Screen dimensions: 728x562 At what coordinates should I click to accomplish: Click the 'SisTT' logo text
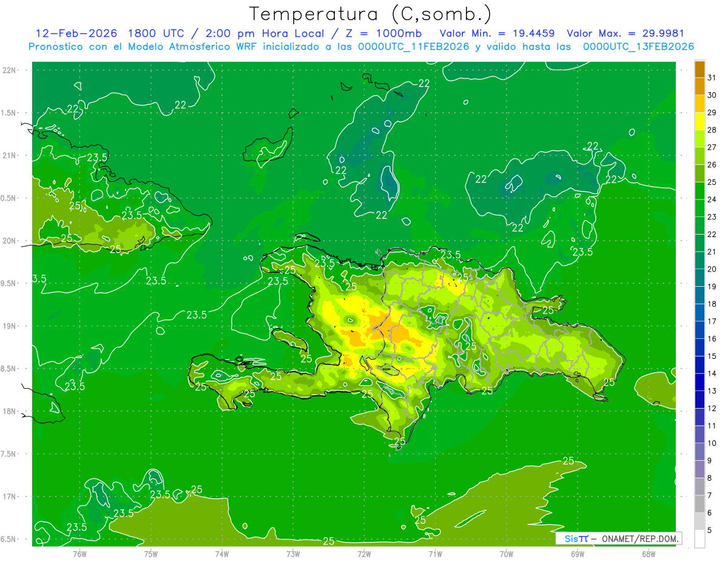pos(576,538)
